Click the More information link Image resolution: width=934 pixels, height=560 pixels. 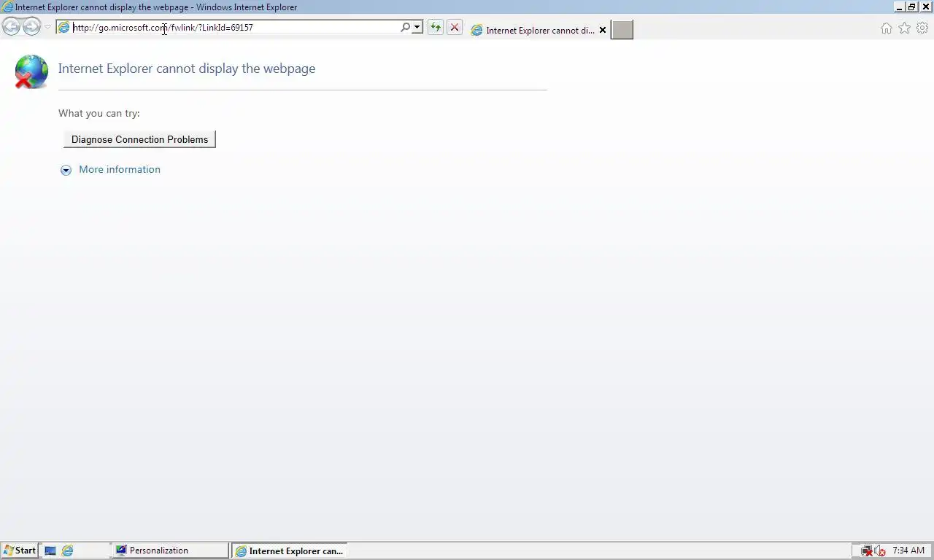click(120, 169)
